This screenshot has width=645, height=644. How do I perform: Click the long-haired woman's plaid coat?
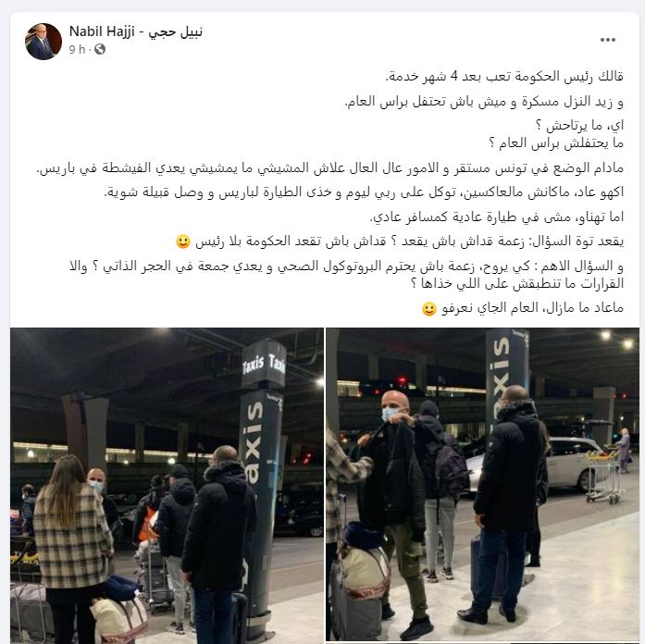pos(72,536)
